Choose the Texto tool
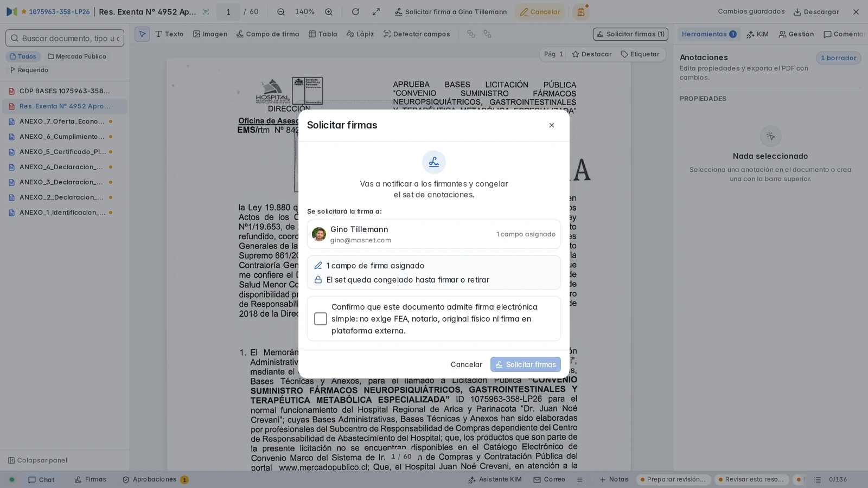The height and width of the screenshot is (488, 868). 169,34
